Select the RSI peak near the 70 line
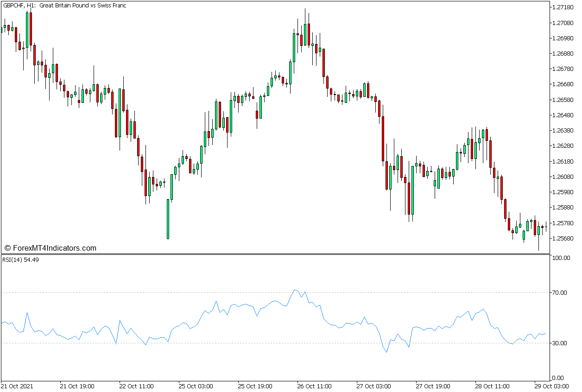This screenshot has width=582, height=392. [x=295, y=289]
